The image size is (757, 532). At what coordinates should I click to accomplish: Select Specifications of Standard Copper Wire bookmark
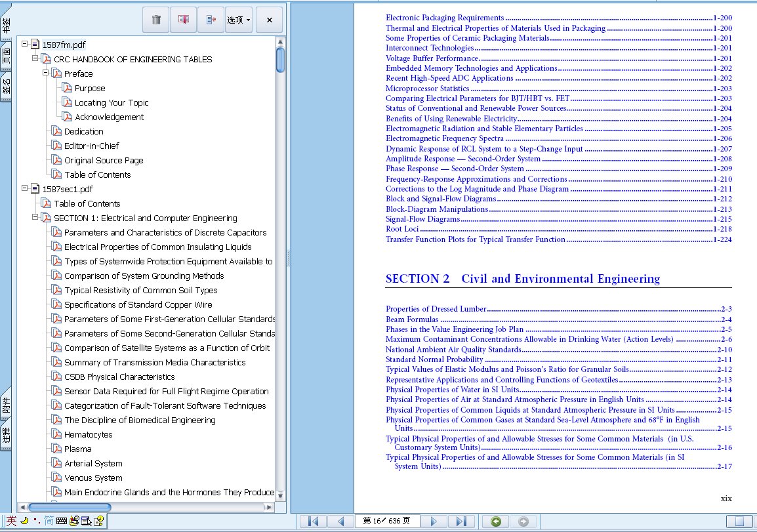coord(138,304)
